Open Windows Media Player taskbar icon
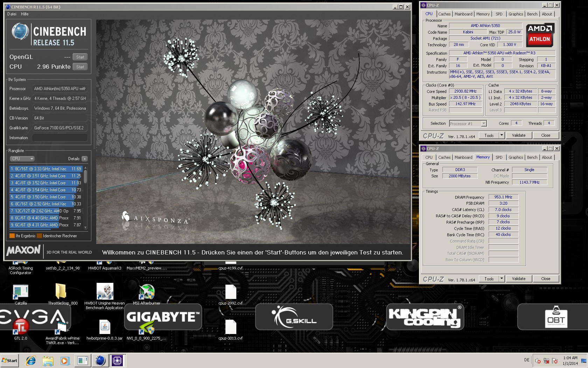The width and height of the screenshot is (588, 368). point(65,361)
